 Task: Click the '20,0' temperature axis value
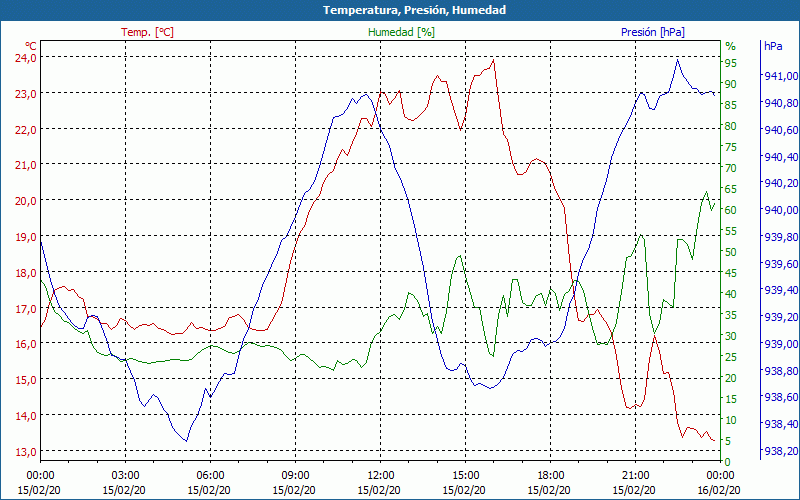point(25,201)
